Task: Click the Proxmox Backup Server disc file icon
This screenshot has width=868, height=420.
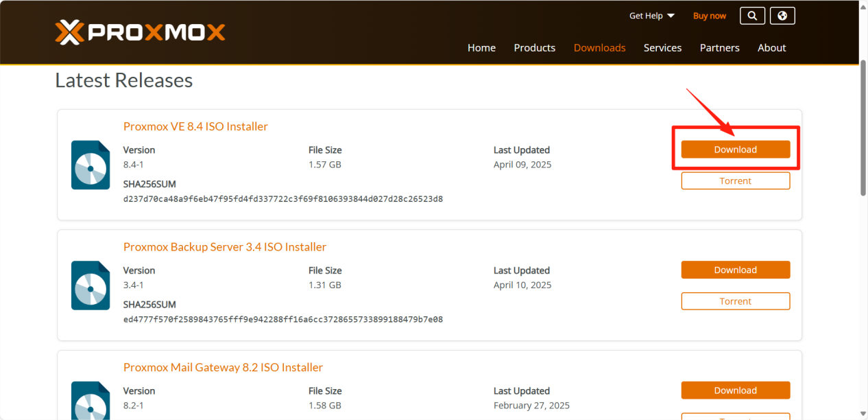Action: point(91,285)
